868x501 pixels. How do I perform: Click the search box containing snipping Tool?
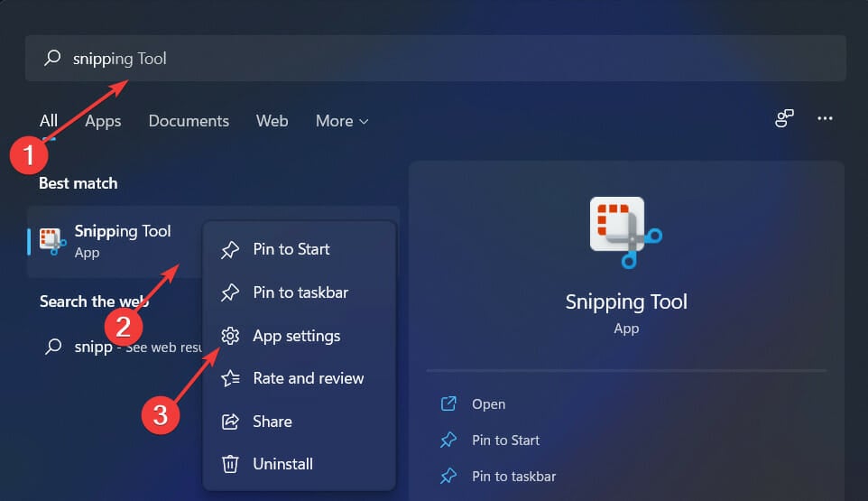tap(435, 58)
